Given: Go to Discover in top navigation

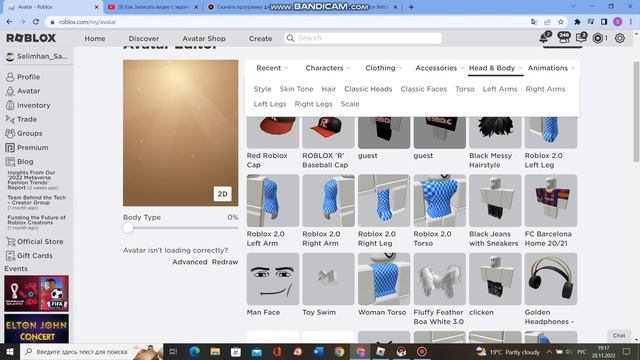Looking at the screenshot, I should click(x=144, y=38).
